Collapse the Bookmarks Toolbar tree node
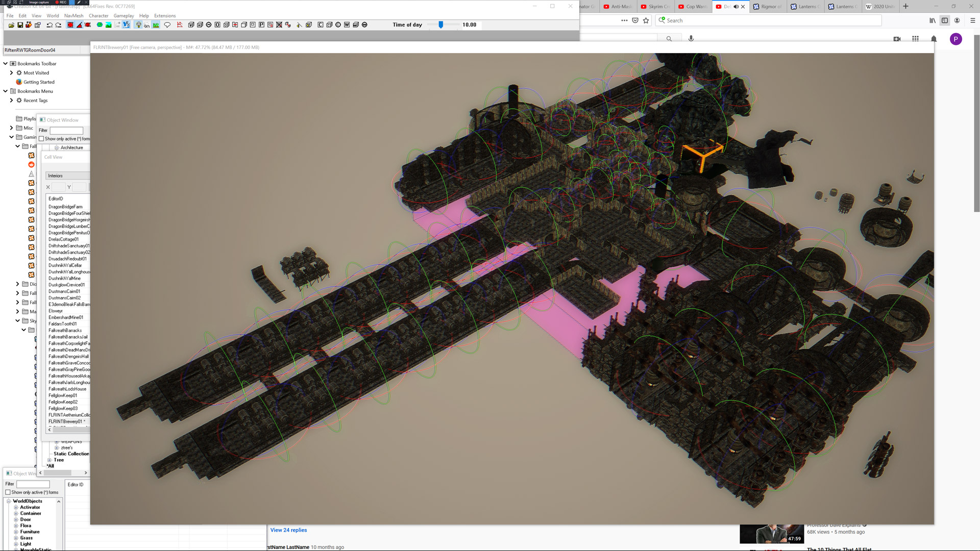Screen dimensions: 980x551 point(5,64)
